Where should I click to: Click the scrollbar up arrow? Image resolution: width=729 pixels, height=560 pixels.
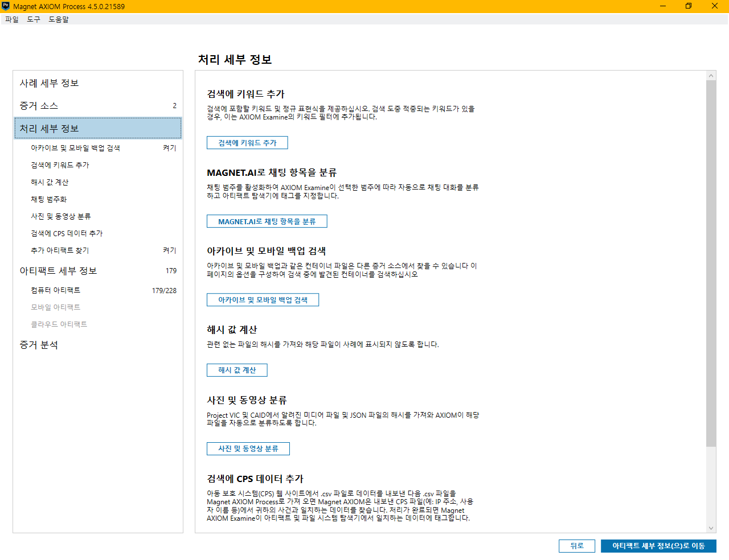[711, 75]
